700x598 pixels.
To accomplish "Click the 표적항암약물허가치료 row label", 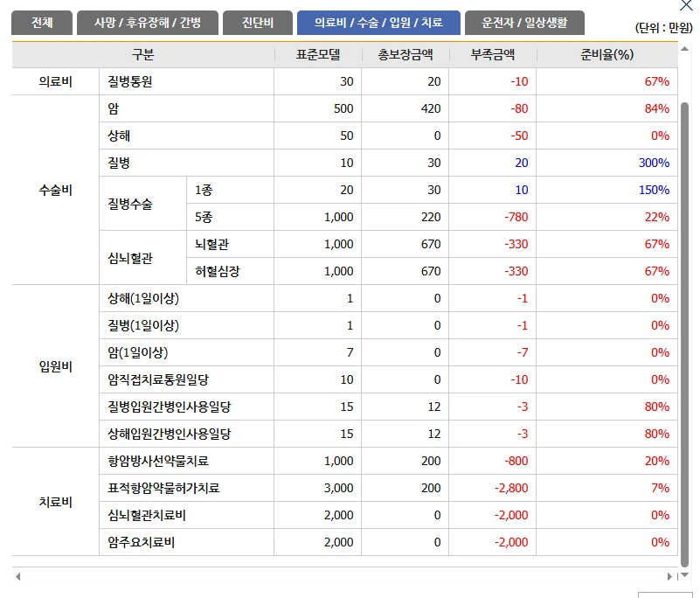I will point(163,488).
